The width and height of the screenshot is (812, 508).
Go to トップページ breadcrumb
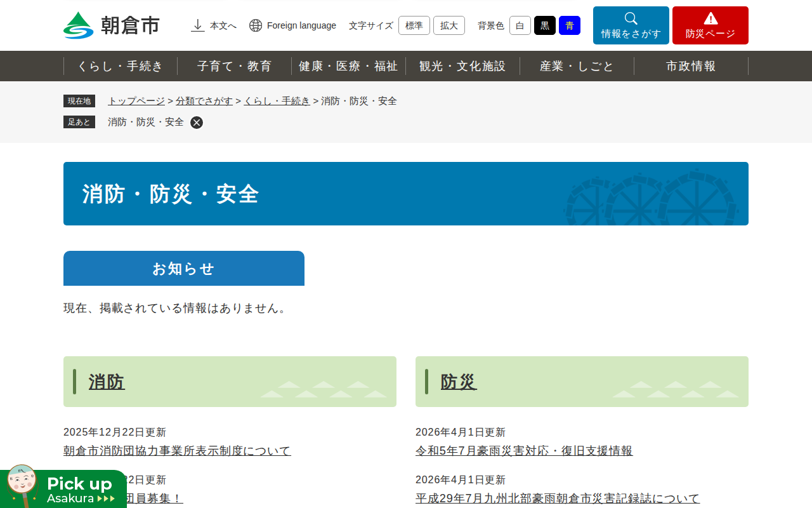click(136, 101)
